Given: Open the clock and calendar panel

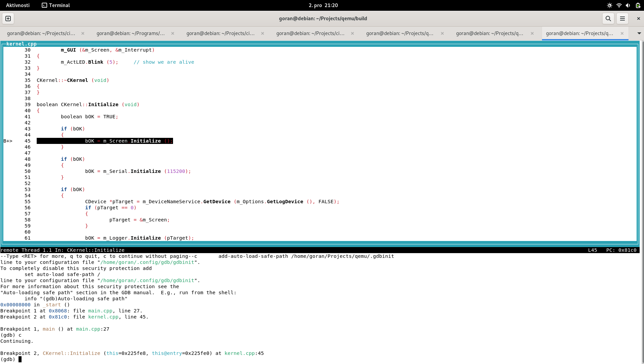Looking at the screenshot, I should 323,5.
